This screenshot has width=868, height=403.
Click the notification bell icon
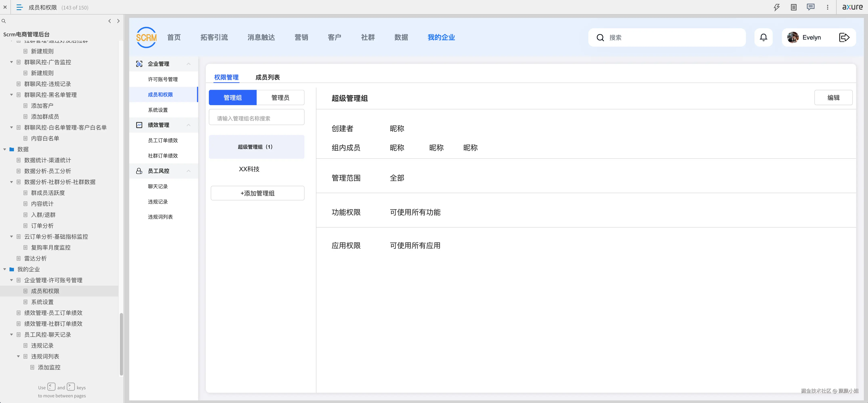763,37
